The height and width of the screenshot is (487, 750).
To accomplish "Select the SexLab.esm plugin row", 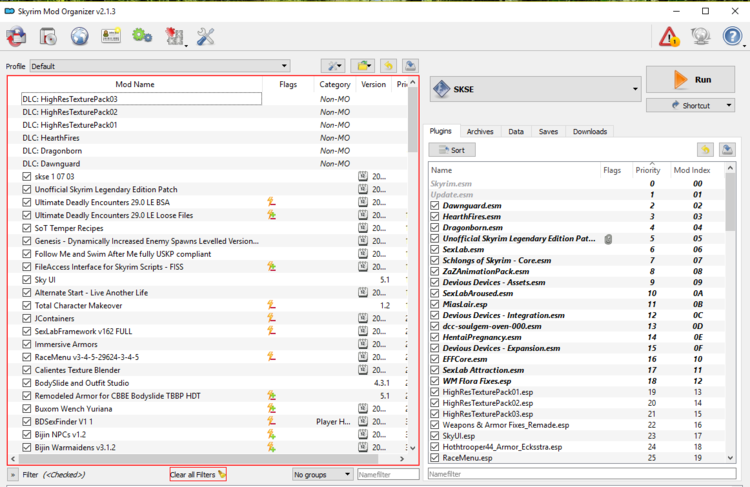I will (577, 249).
